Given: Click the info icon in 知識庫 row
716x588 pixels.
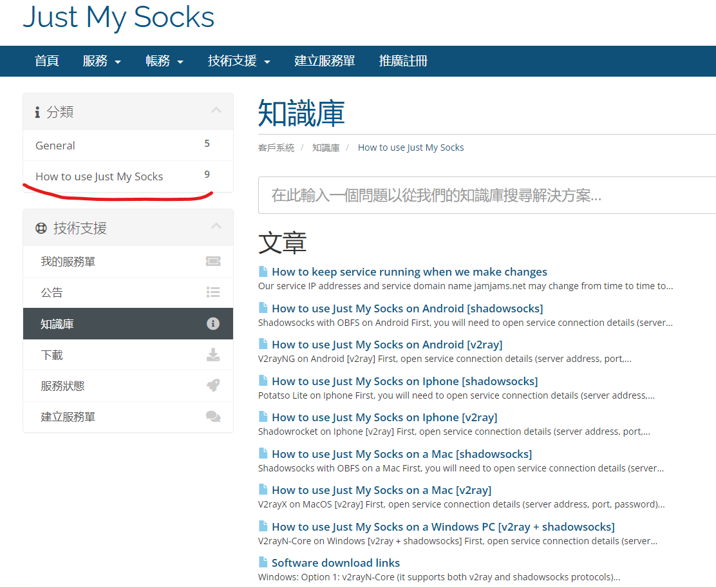Looking at the screenshot, I should (212, 324).
